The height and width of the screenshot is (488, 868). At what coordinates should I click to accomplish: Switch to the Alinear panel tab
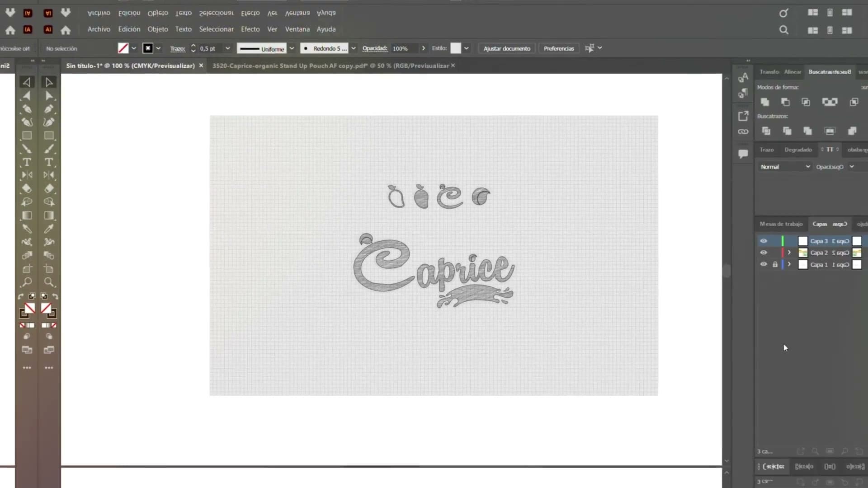(793, 72)
